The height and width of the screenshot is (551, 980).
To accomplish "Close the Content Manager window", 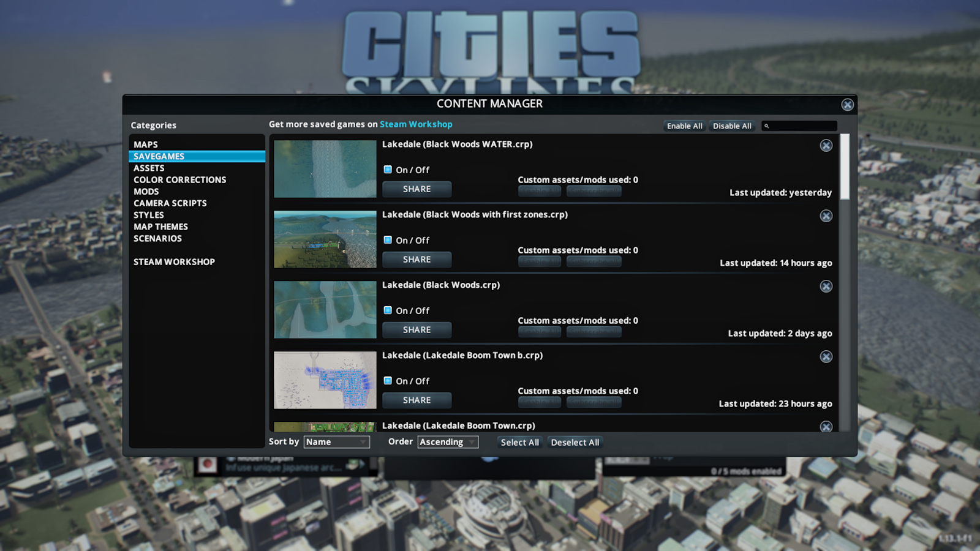I will click(848, 105).
